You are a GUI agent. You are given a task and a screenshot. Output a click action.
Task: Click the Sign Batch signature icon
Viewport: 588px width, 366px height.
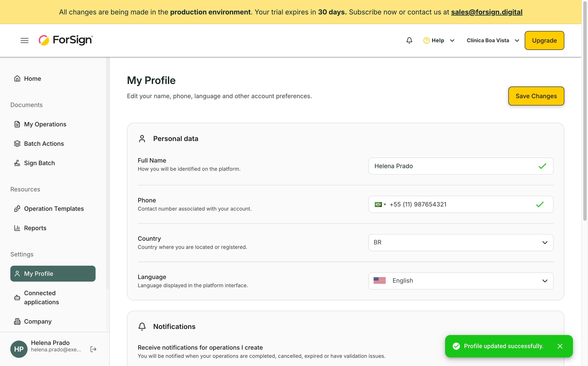tap(17, 163)
